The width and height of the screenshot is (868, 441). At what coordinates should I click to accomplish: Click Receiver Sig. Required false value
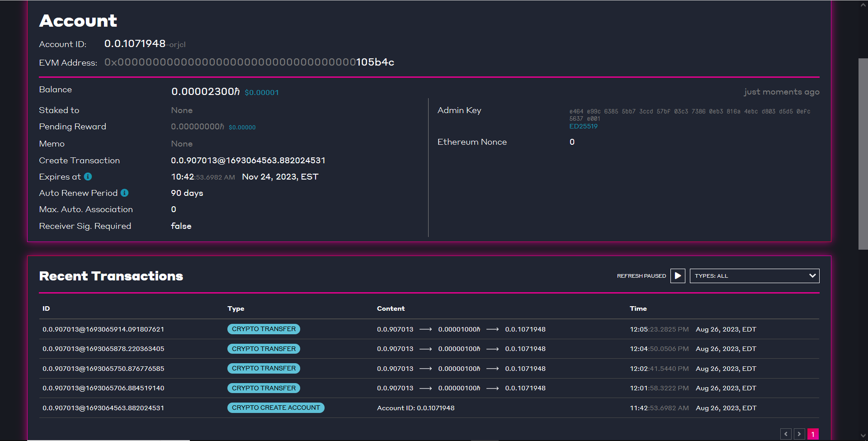click(181, 226)
